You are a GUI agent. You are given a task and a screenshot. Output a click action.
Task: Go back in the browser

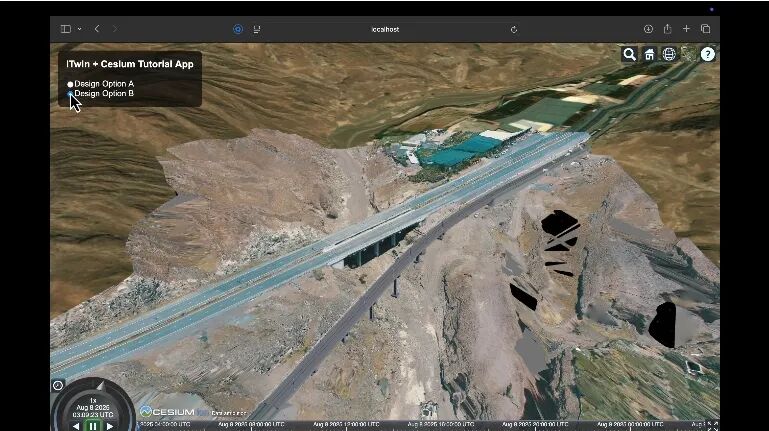click(97, 29)
